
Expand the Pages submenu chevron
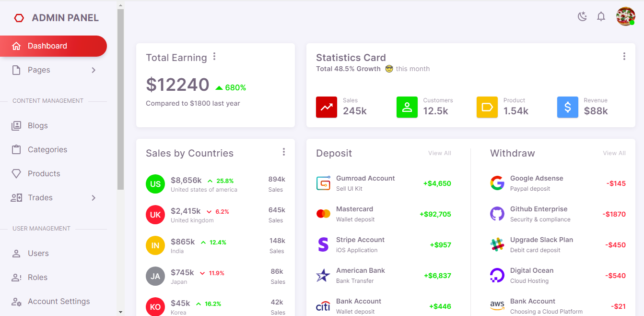pos(94,70)
